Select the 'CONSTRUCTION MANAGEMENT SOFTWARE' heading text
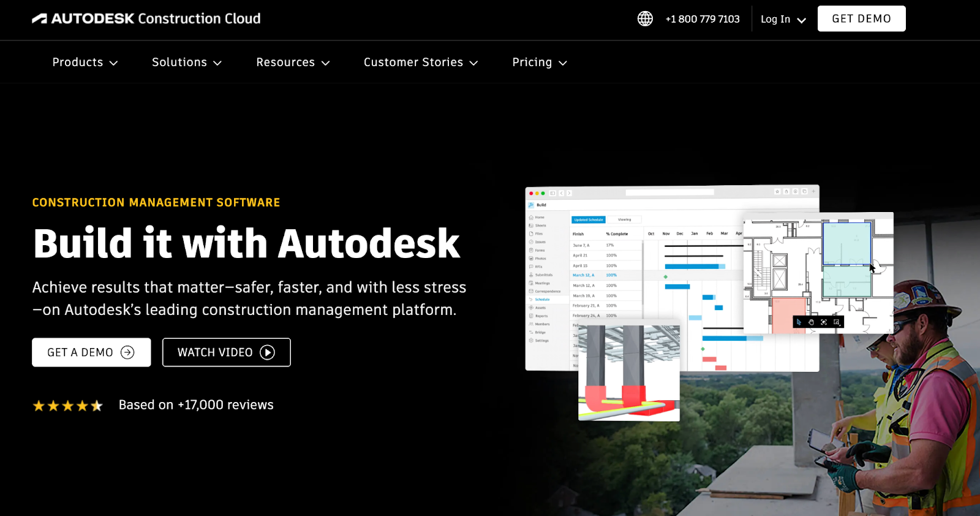The height and width of the screenshot is (516, 980). (x=156, y=202)
